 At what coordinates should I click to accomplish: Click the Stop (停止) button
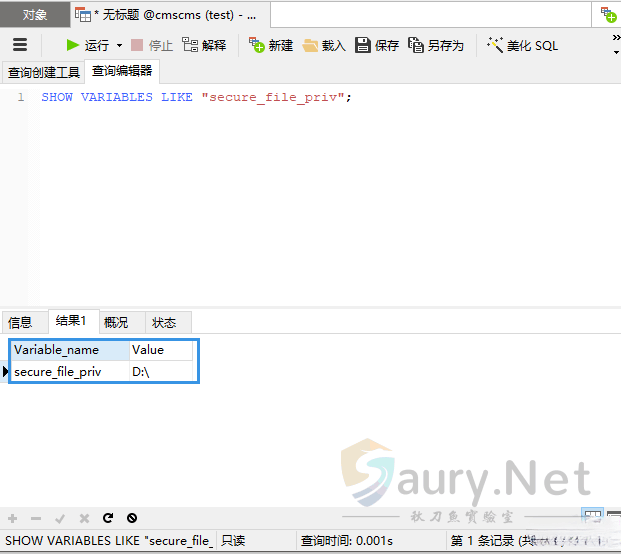pos(151,45)
